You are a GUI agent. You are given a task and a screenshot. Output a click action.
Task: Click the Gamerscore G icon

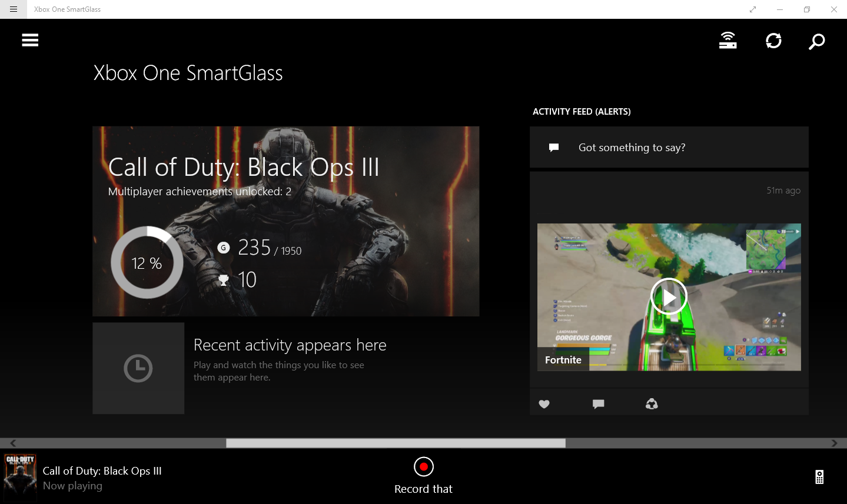pyautogui.click(x=223, y=248)
